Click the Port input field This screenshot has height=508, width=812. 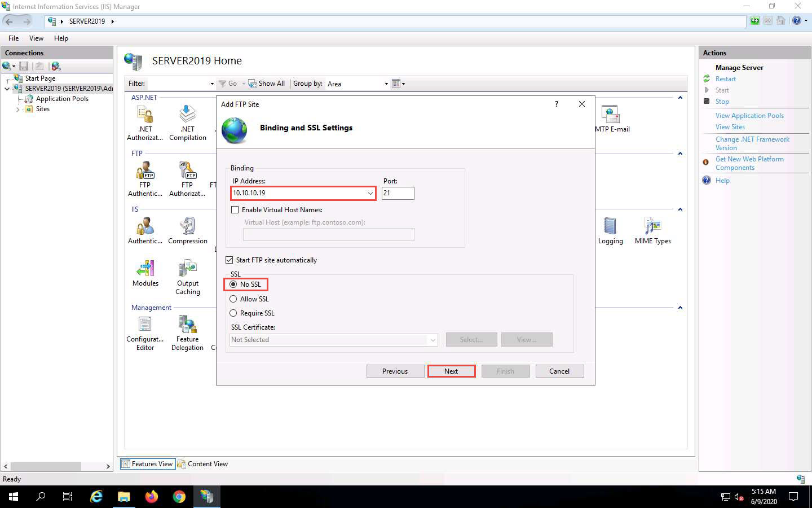pyautogui.click(x=398, y=193)
